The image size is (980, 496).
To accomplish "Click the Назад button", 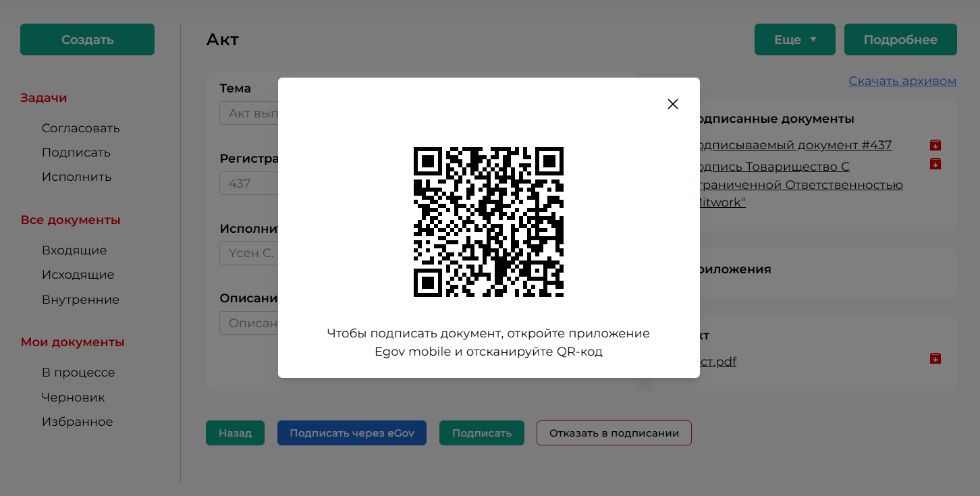I will click(236, 433).
